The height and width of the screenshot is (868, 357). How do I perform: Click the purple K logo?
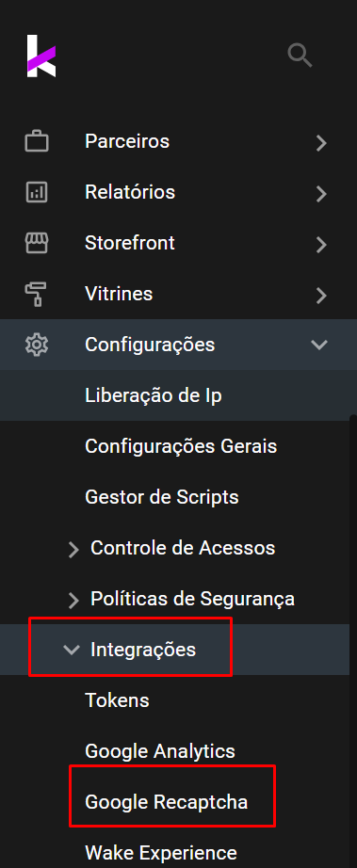[41, 56]
